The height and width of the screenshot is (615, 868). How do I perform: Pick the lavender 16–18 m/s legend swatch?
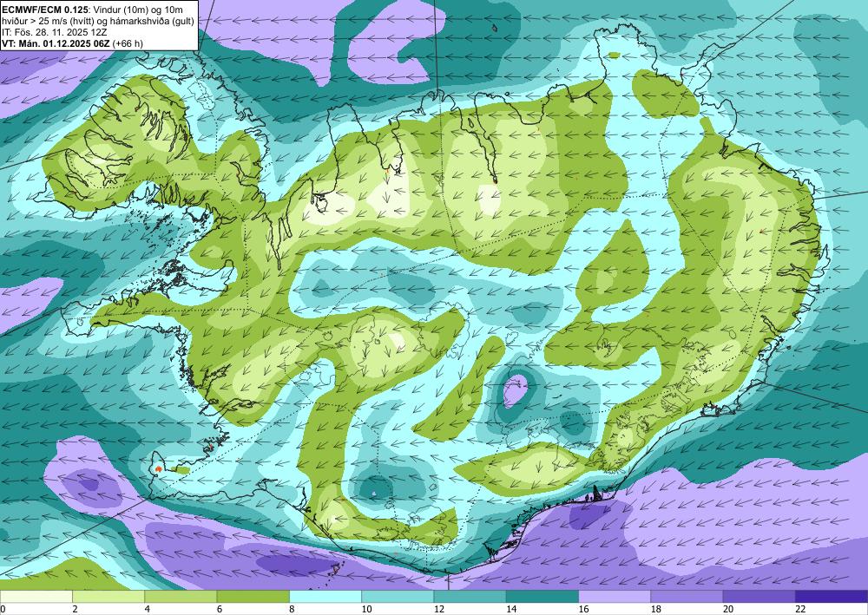pyautogui.click(x=615, y=597)
